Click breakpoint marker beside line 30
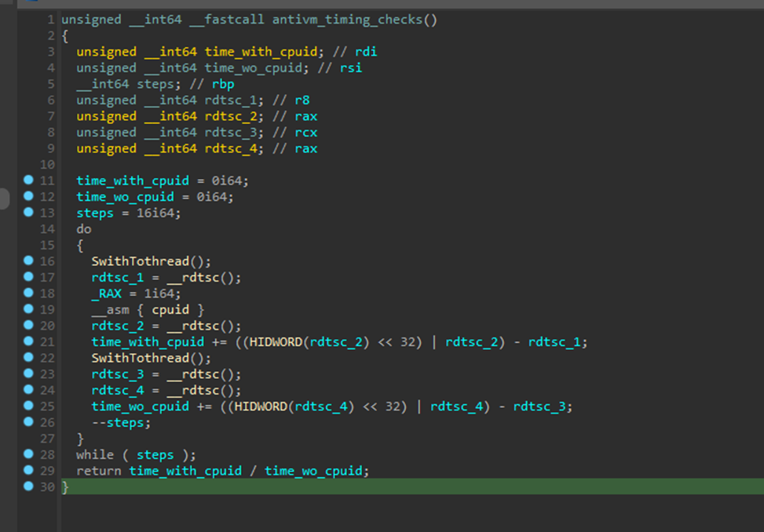The width and height of the screenshot is (764, 532). pyautogui.click(x=28, y=486)
